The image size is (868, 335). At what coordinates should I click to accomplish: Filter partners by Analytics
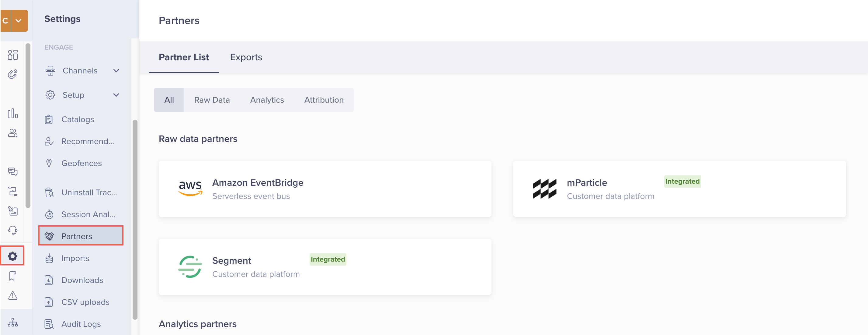pyautogui.click(x=266, y=100)
